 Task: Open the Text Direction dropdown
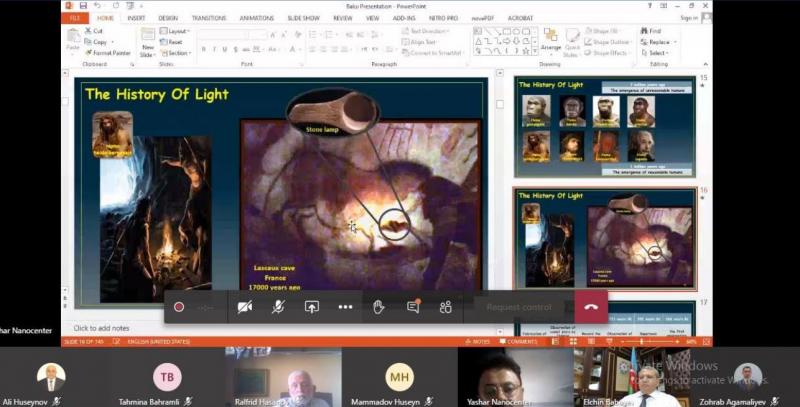(426, 31)
